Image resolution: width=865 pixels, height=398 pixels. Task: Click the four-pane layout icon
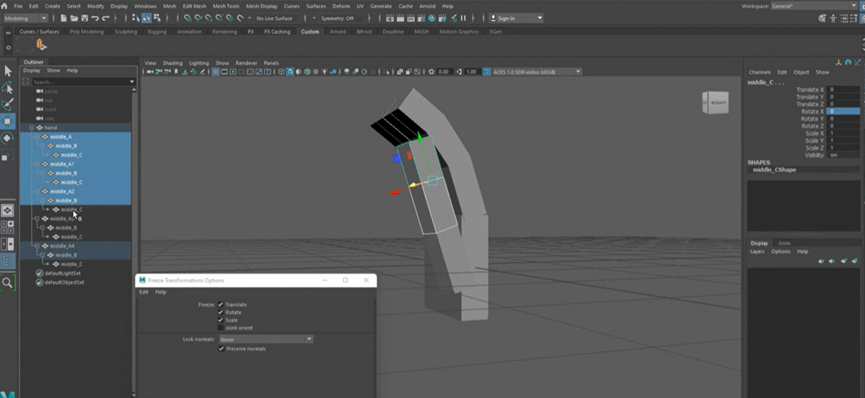pos(8,227)
